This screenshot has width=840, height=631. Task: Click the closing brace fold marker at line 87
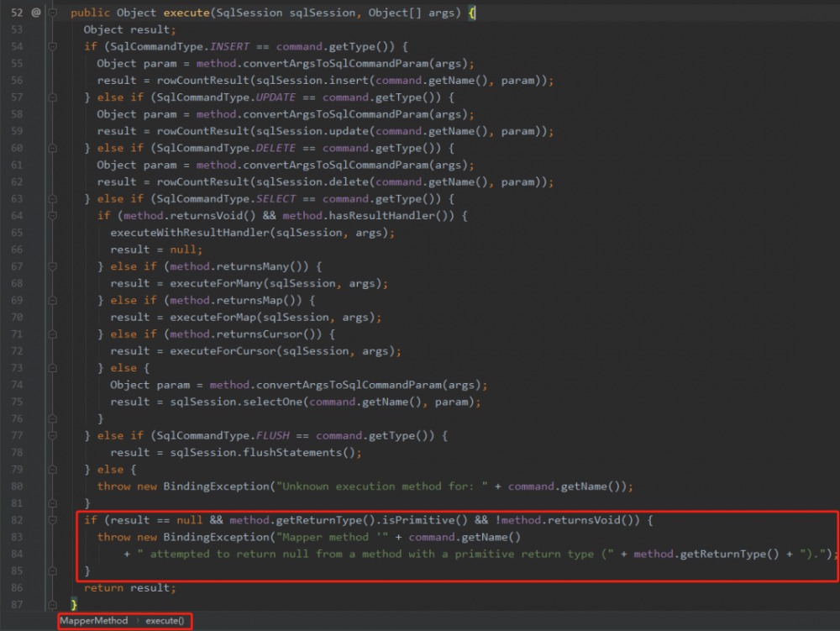click(x=52, y=605)
